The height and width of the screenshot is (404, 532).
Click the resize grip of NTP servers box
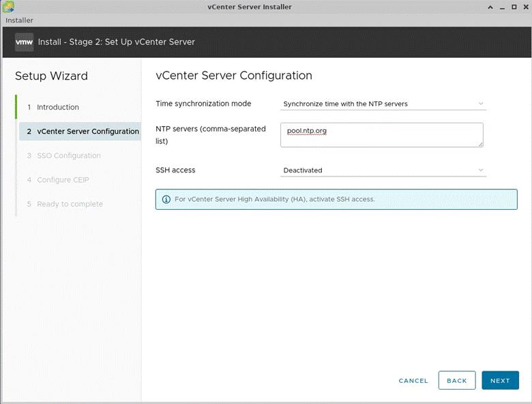(x=480, y=144)
